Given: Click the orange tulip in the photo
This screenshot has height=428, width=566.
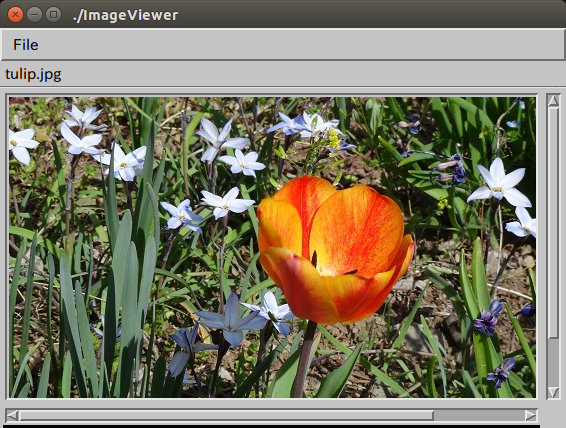Looking at the screenshot, I should point(335,250).
